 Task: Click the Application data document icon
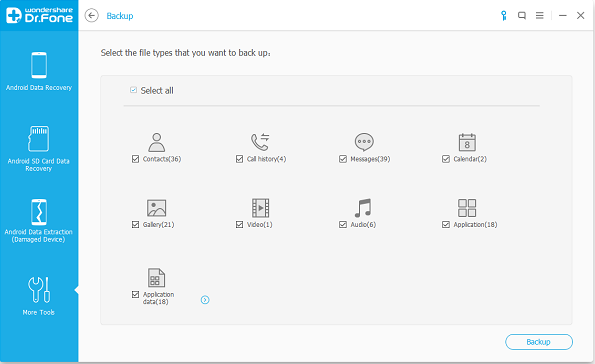coord(156,277)
